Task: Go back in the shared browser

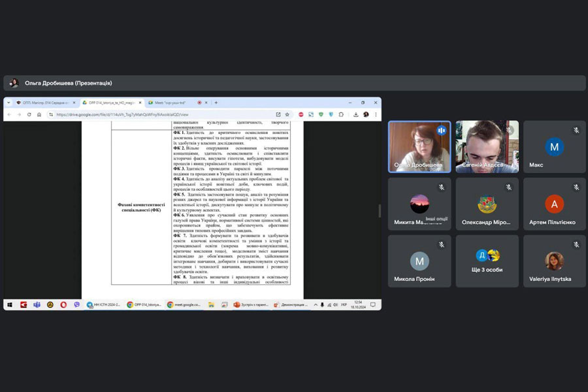Action: click(x=9, y=114)
